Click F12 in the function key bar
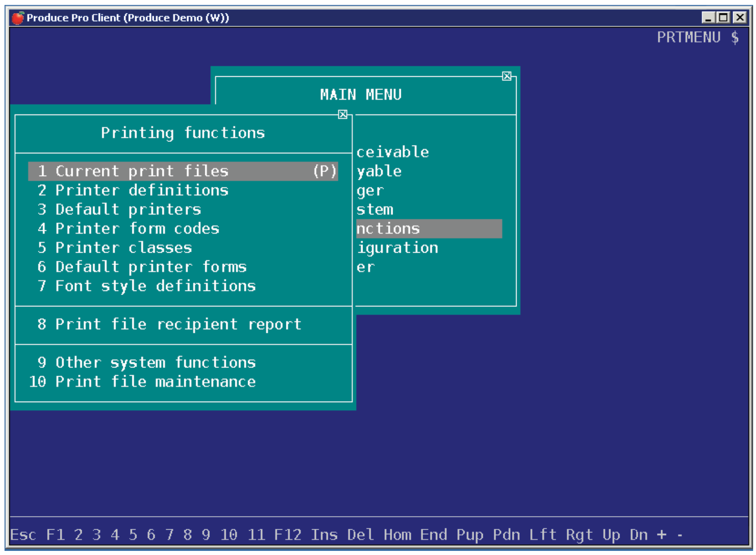 coord(288,535)
